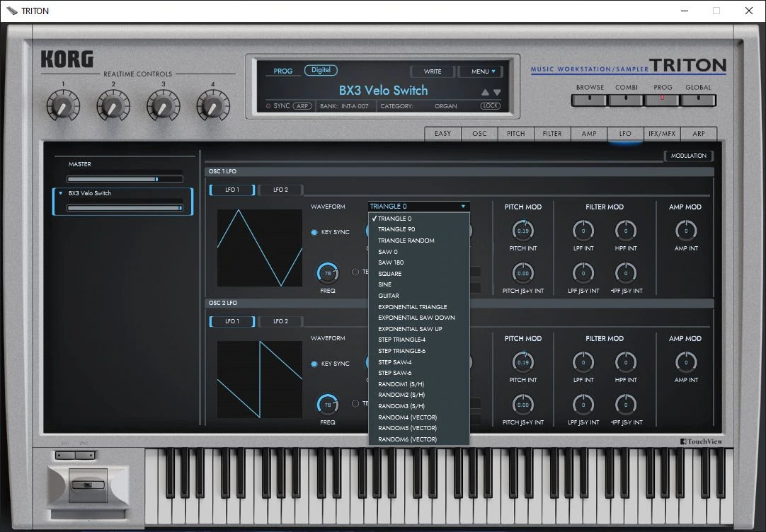
Task: Toggle the SYNC indicator in the display
Action: [x=268, y=106]
